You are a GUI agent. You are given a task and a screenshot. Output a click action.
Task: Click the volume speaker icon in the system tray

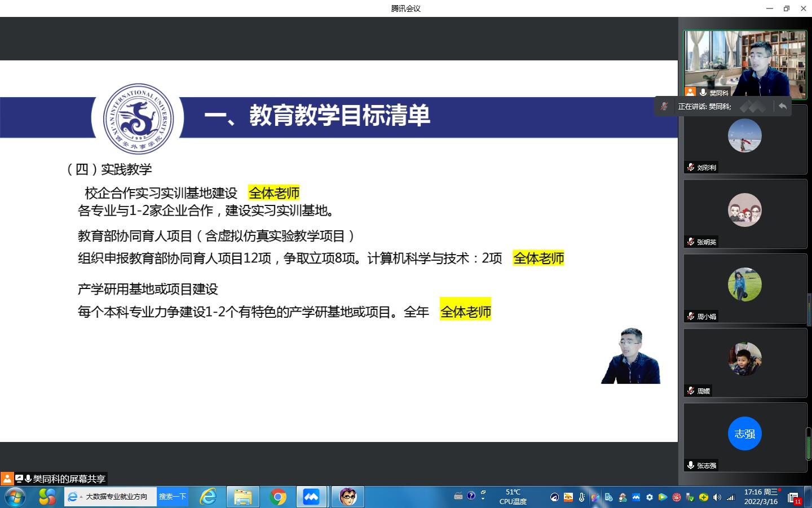pos(717,497)
